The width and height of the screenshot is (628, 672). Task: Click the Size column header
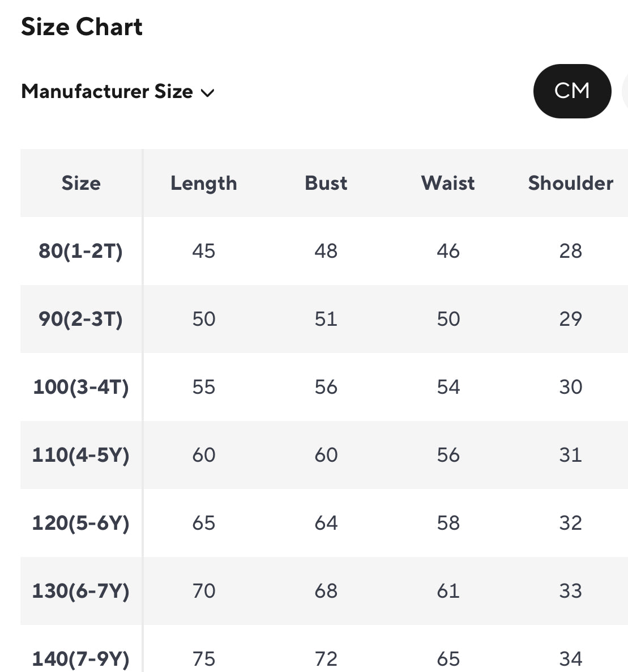pyautogui.click(x=81, y=183)
